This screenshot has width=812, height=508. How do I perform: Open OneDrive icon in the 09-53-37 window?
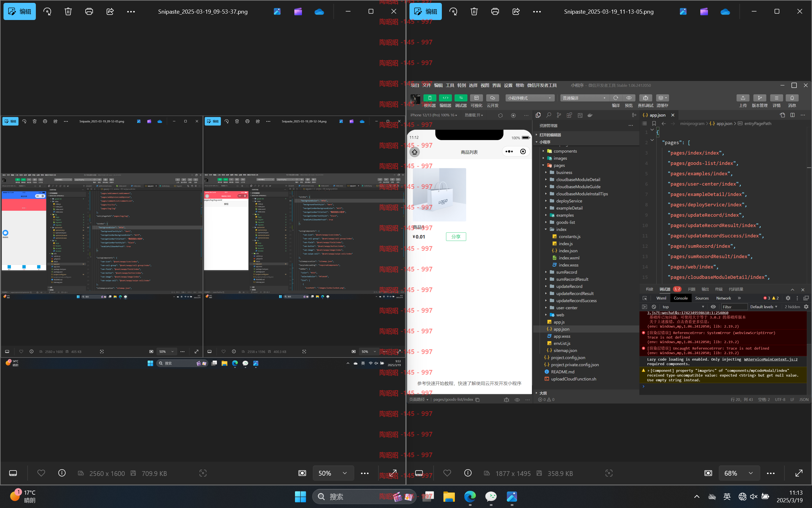pos(319,11)
